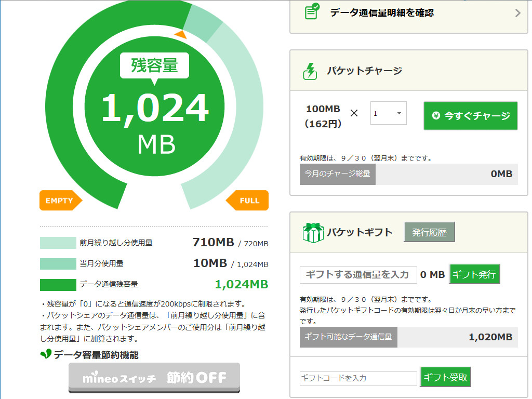Click 100MB (162円) price text
Image resolution: width=532 pixels, height=399 pixels.
(x=323, y=116)
